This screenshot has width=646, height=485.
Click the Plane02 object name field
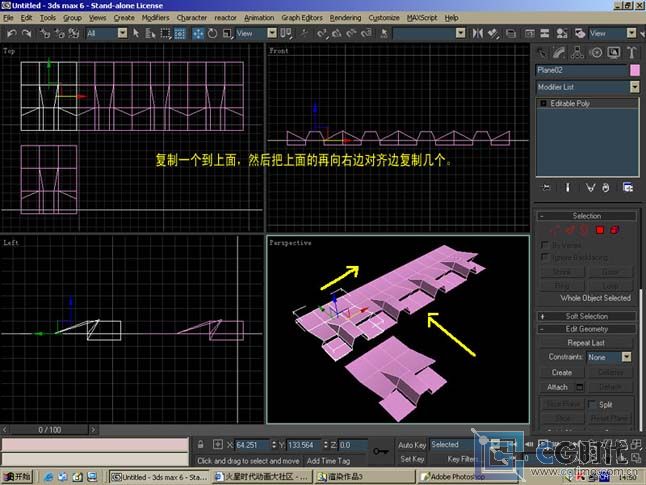click(x=581, y=70)
